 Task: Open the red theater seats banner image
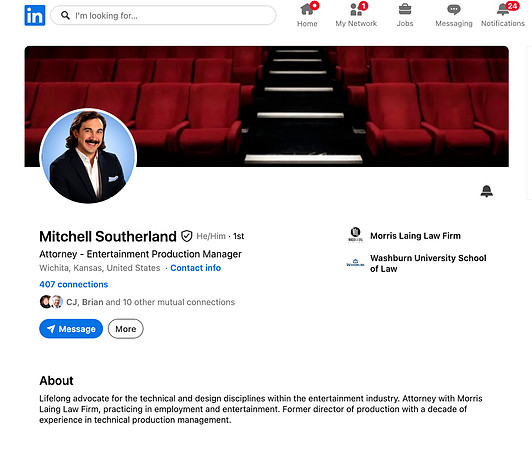[267, 106]
